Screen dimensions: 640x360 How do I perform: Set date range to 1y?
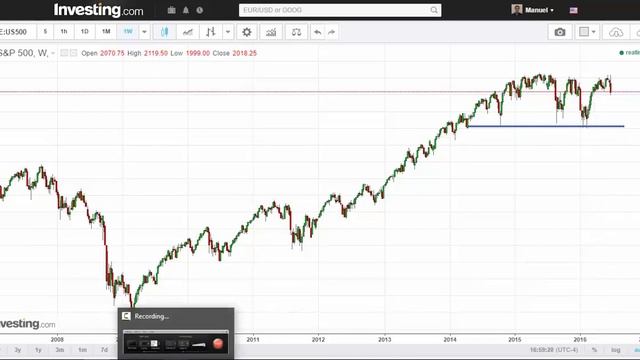click(x=38, y=350)
